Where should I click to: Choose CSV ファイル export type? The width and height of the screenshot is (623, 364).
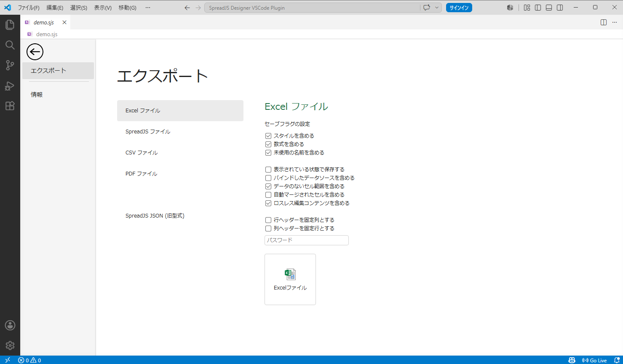coord(180,153)
